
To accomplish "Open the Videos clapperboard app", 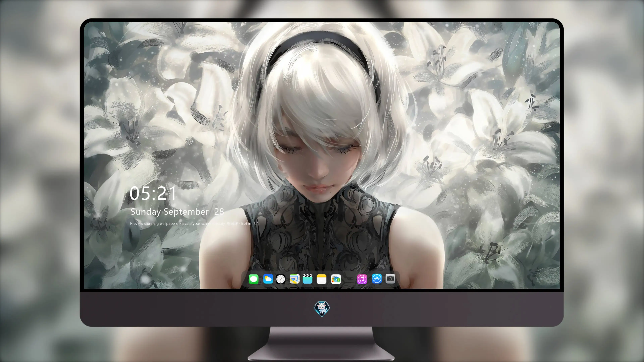I will point(308,279).
